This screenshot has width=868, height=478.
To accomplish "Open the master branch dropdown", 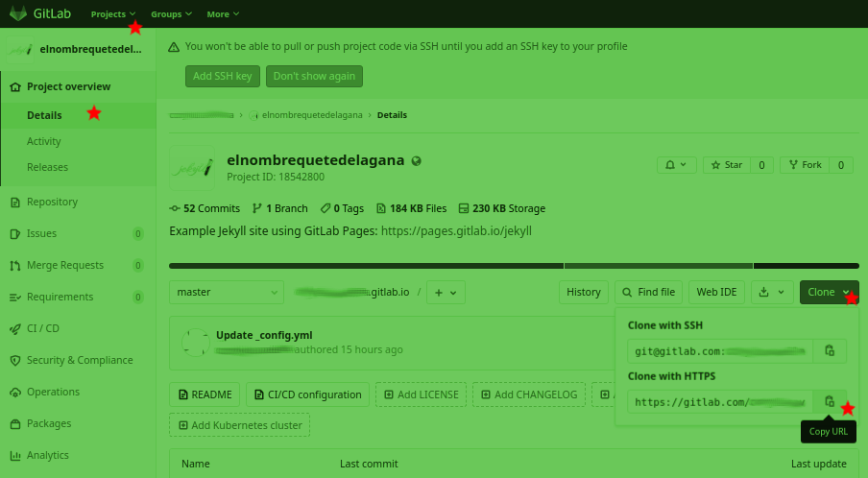I will (x=227, y=292).
